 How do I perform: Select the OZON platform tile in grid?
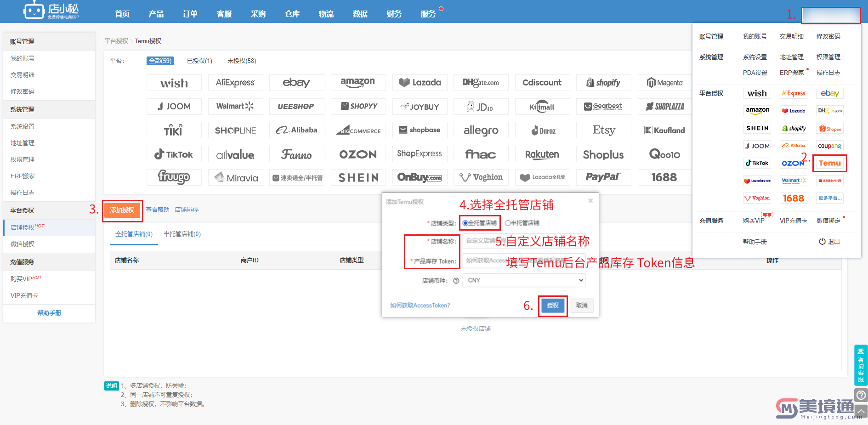[358, 154]
